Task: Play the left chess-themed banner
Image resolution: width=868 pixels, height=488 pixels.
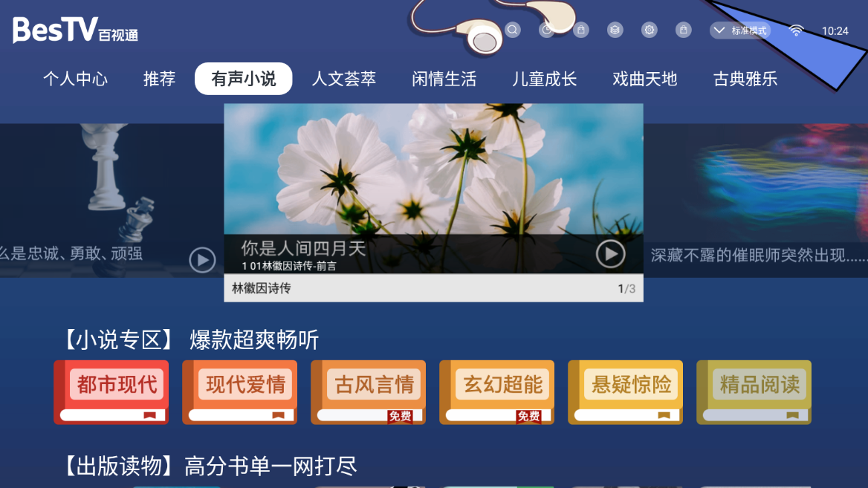Action: pyautogui.click(x=202, y=260)
